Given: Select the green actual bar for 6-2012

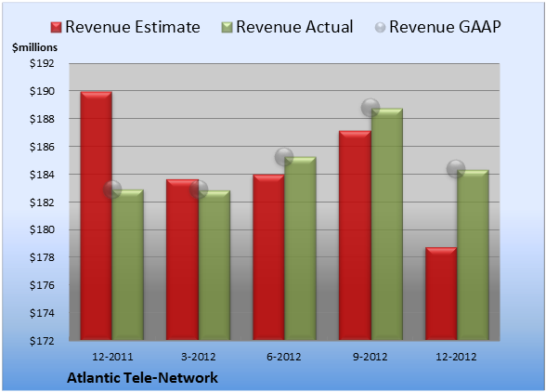Looking at the screenshot, I should [x=300, y=248].
